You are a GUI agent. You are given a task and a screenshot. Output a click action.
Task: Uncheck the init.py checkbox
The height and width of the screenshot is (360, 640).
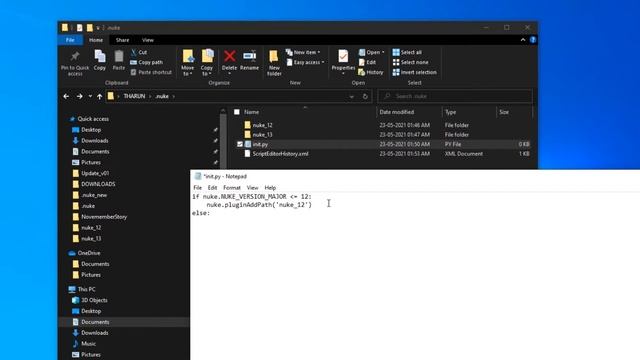(x=240, y=144)
